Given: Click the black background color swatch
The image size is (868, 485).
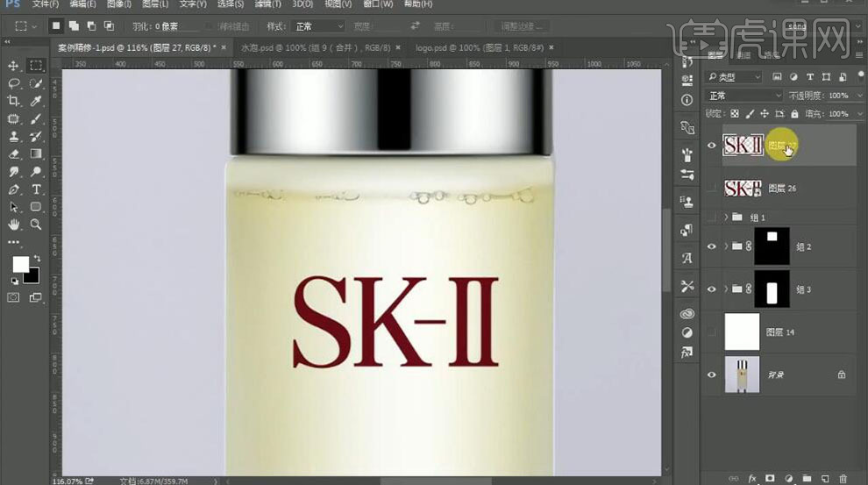Looking at the screenshot, I should pyautogui.click(x=33, y=276).
